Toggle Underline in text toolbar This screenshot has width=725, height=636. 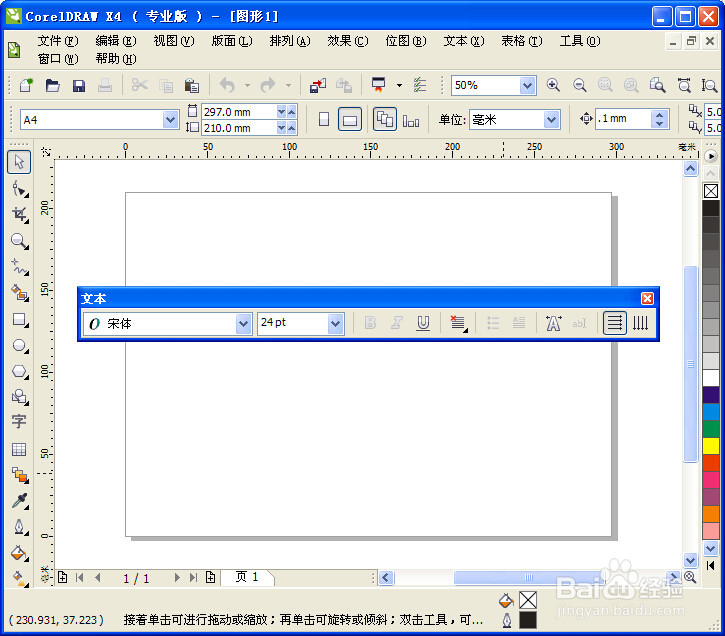(x=423, y=323)
